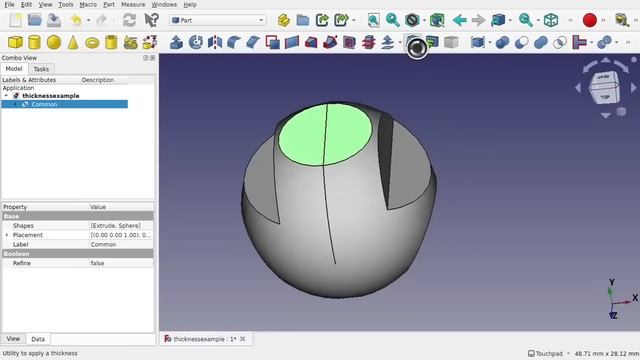640x360 pixels.
Task: Click the Fit All view icon
Action: coord(373,20)
